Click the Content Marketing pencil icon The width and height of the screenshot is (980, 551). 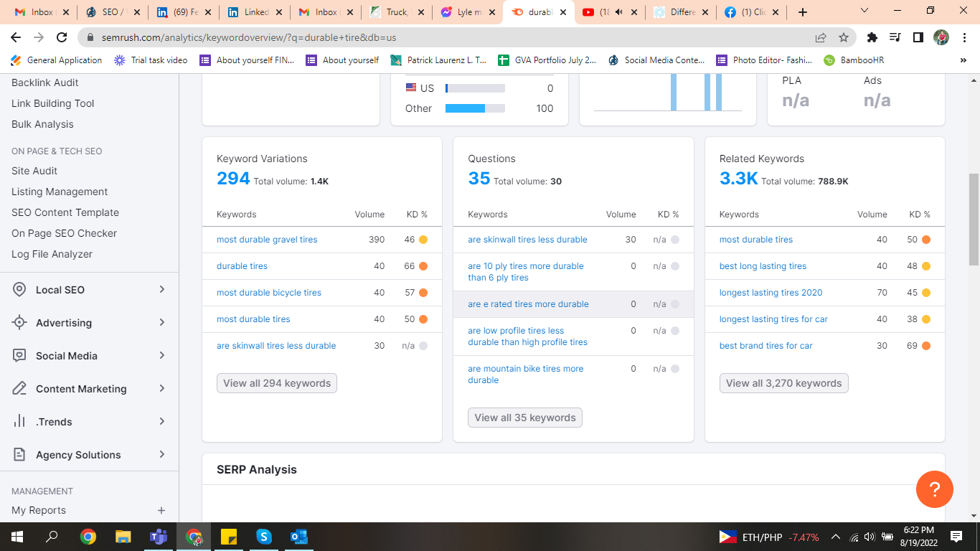click(20, 389)
